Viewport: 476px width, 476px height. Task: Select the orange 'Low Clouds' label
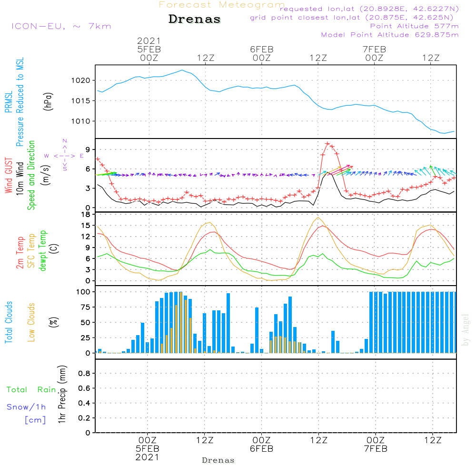[31, 322]
